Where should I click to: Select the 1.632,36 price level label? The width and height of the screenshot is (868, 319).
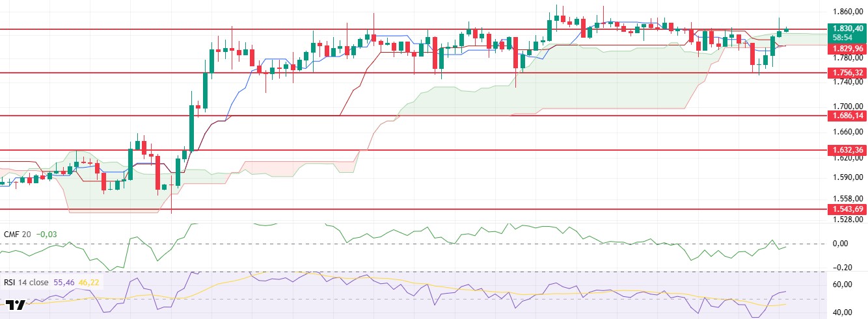click(x=845, y=150)
